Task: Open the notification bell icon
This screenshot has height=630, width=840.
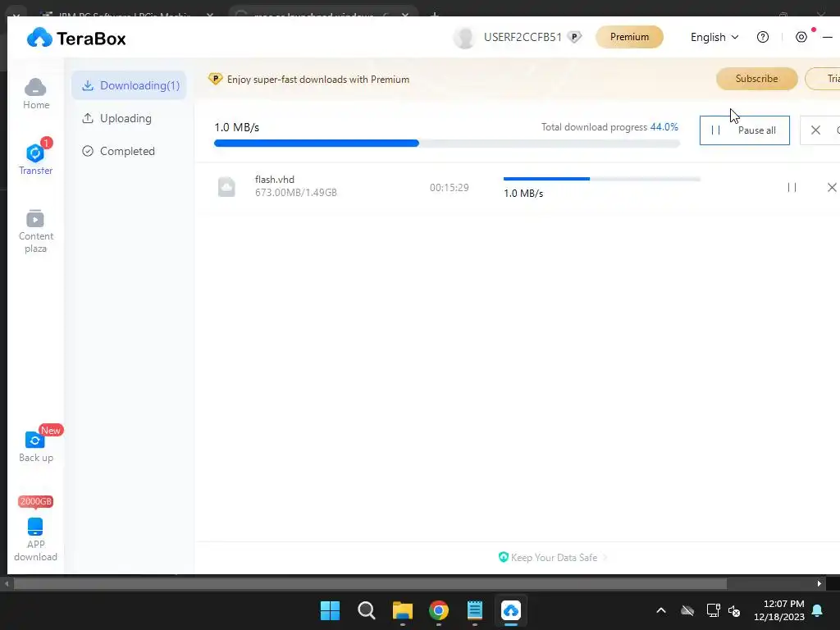Action: pyautogui.click(x=818, y=610)
